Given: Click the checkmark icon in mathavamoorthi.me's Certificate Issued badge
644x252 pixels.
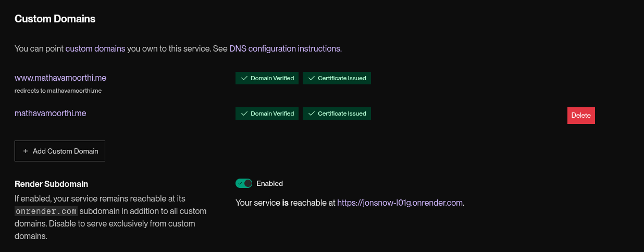Looking at the screenshot, I should pyautogui.click(x=311, y=114).
